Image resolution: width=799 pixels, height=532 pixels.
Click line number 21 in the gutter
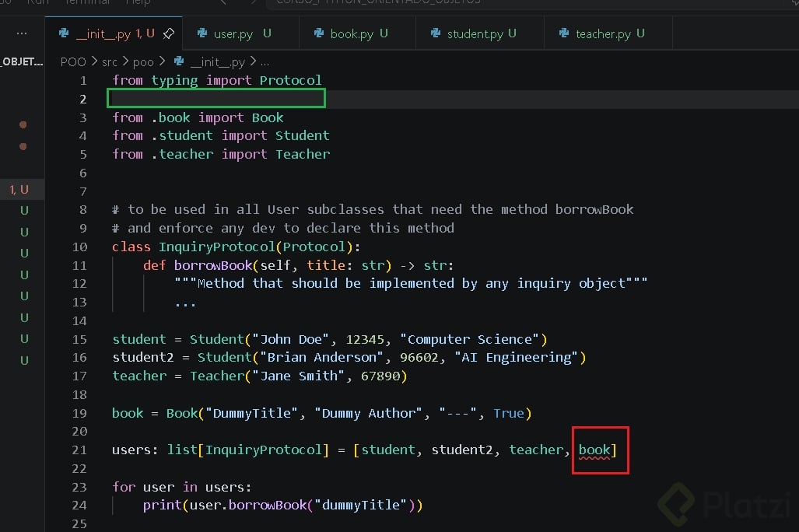(80, 450)
